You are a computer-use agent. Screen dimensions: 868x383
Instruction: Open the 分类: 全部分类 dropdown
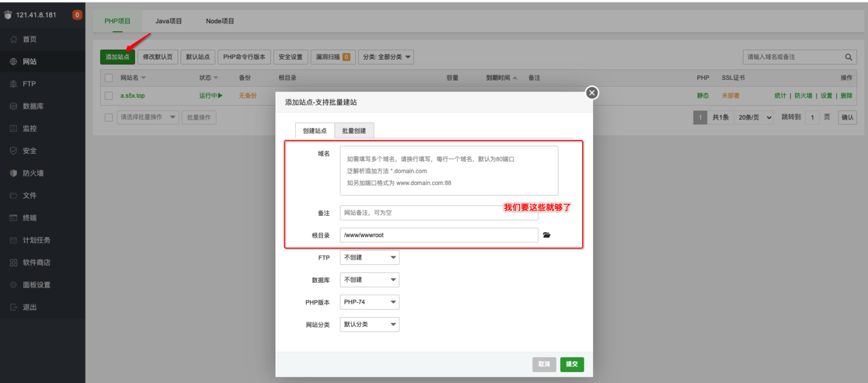[x=386, y=57]
